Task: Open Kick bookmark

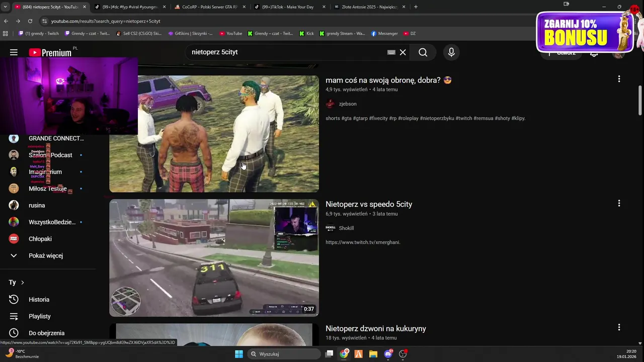Action: (x=306, y=34)
